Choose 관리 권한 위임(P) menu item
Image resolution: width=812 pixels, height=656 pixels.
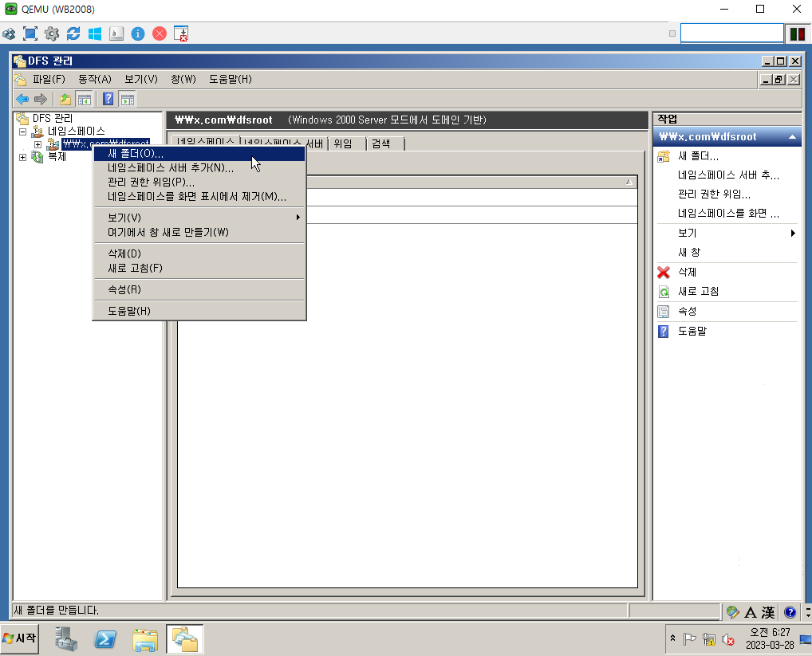pyautogui.click(x=199, y=182)
